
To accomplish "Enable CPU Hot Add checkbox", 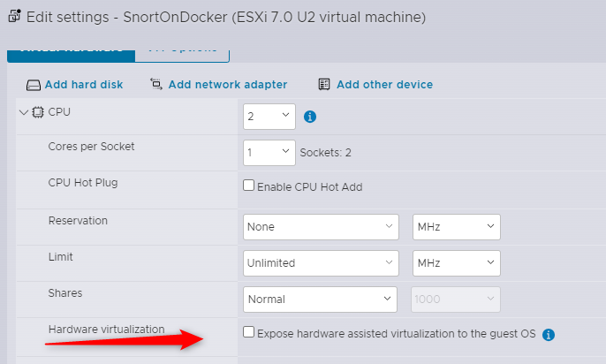I will [249, 186].
